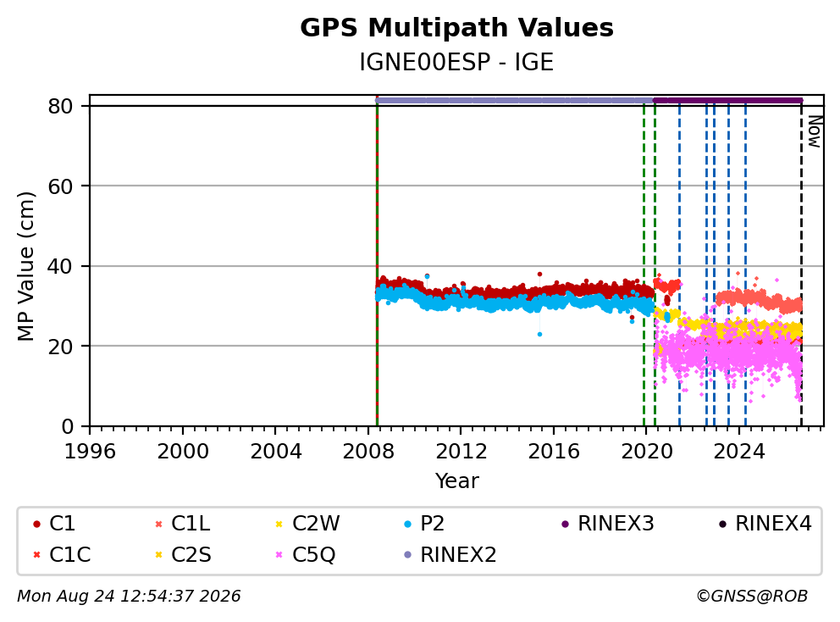Image resolution: width=840 pixels, height=622 pixels.
Task: Click the 80 value on the y-axis
Action: (60, 106)
